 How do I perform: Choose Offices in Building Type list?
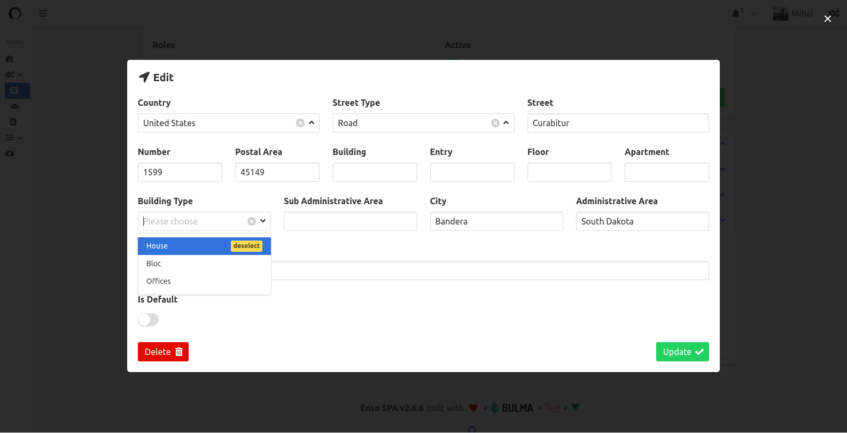(204, 281)
